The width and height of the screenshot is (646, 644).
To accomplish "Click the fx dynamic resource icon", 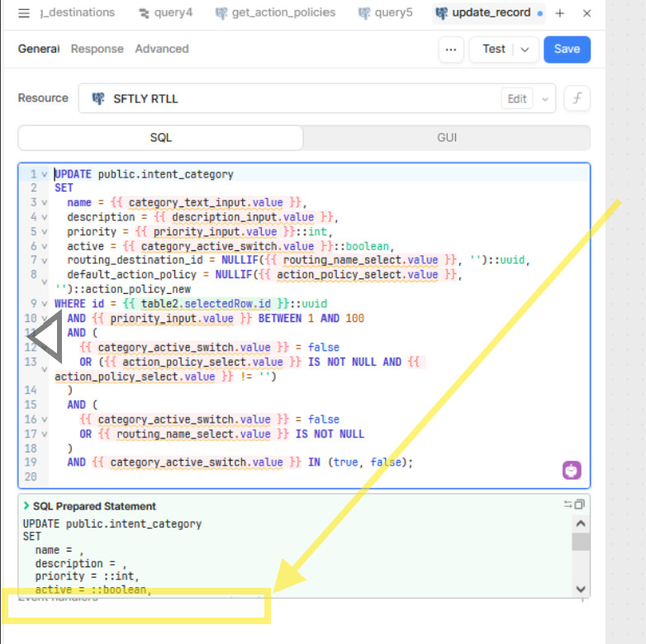I will pos(577,98).
